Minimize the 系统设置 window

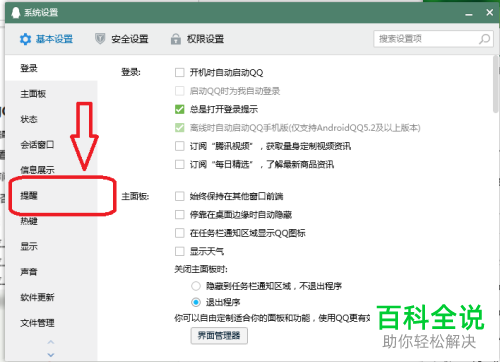click(469, 14)
